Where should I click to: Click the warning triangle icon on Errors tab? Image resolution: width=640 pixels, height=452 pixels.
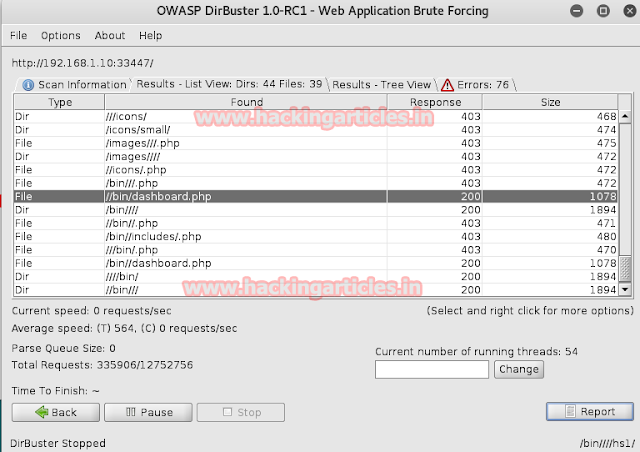point(447,85)
